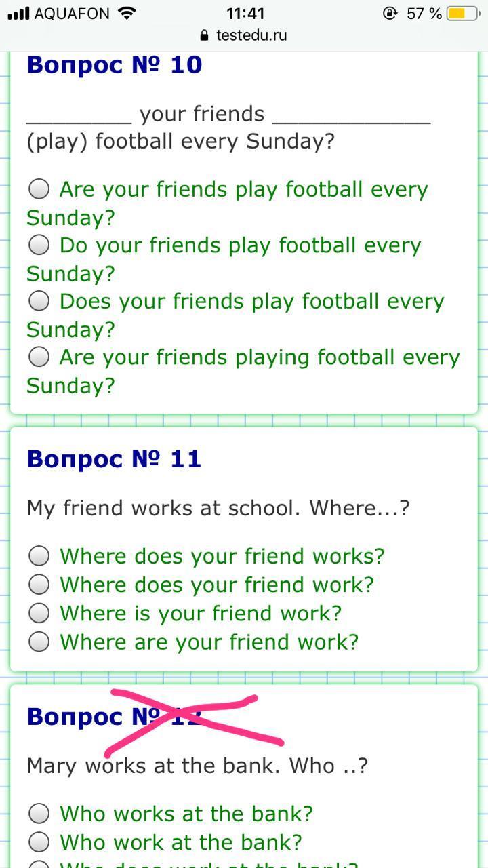Tap the padlock icon beside testedu.ru

point(205,35)
